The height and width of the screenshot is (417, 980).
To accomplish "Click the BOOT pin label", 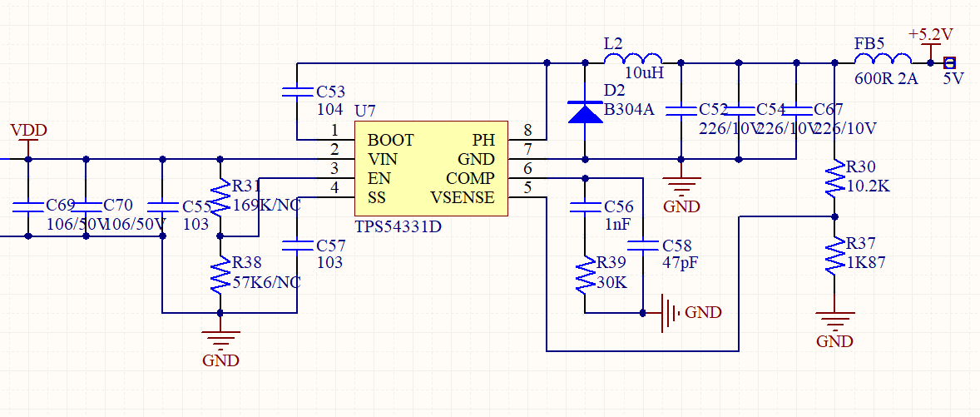I will pyautogui.click(x=391, y=140).
